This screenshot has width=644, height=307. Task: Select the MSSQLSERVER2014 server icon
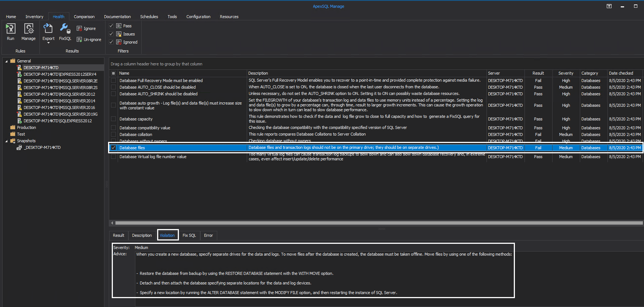(x=20, y=101)
